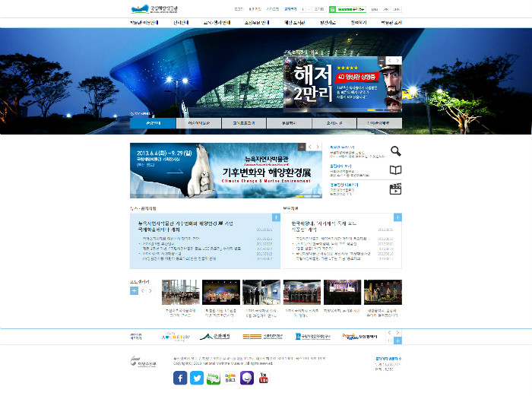
Task: Click the minus zoom-out button in header
Action: (309, 9)
